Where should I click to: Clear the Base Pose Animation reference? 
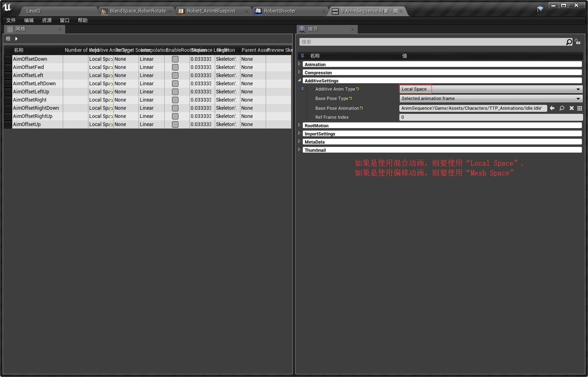(571, 108)
